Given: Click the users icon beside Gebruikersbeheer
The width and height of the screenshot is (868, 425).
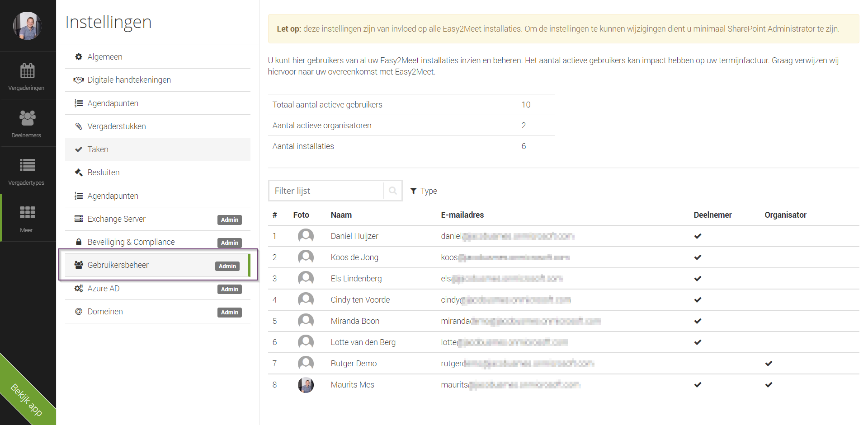Looking at the screenshot, I should click(79, 265).
